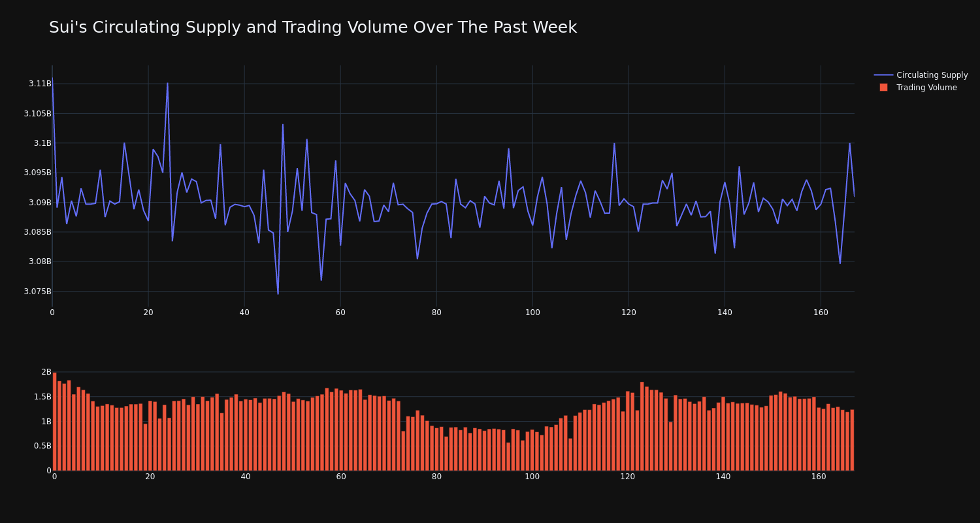Toggle the Circulating Supply legend entry

(x=921, y=75)
